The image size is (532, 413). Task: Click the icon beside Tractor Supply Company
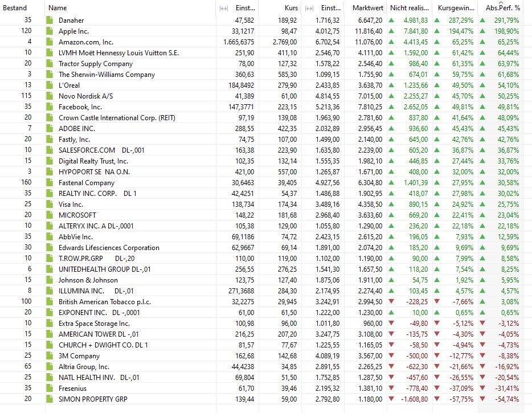(50, 64)
